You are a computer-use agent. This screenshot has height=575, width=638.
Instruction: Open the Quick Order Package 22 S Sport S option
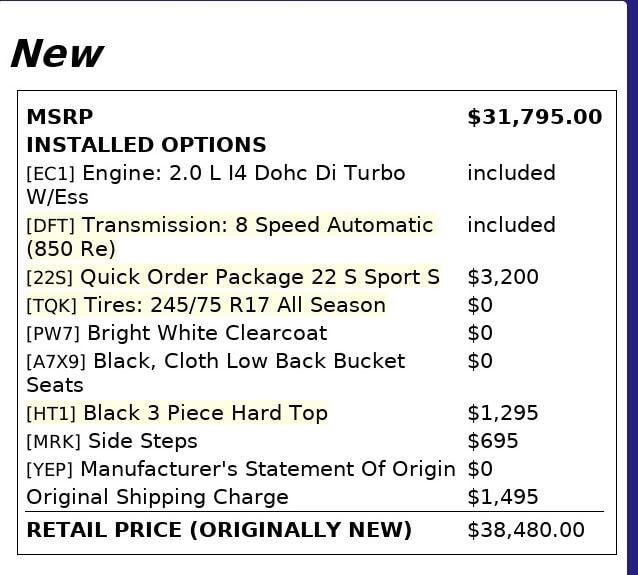[x=259, y=277]
